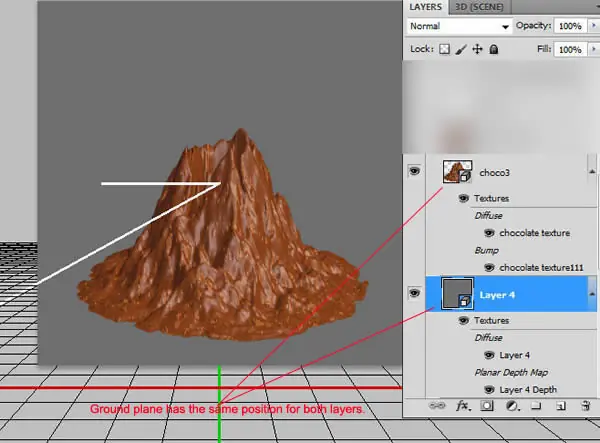Create a new group folder

pos(536,406)
